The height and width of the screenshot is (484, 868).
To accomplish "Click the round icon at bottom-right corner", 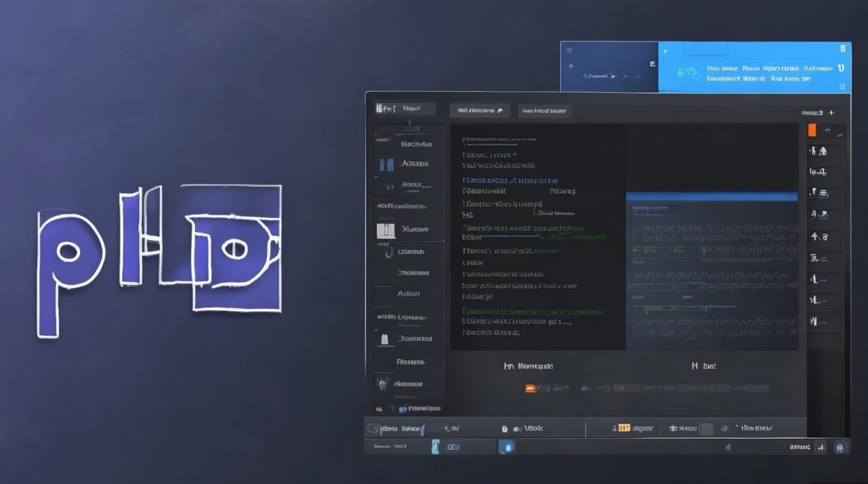I will [840, 447].
